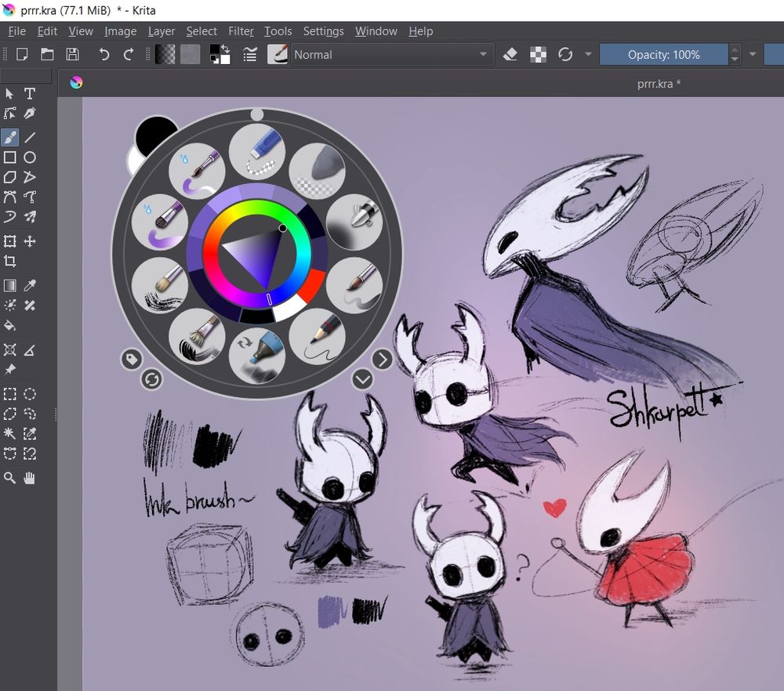Open the Normal blending mode dropdown
The width and height of the screenshot is (784, 691).
[x=391, y=55]
